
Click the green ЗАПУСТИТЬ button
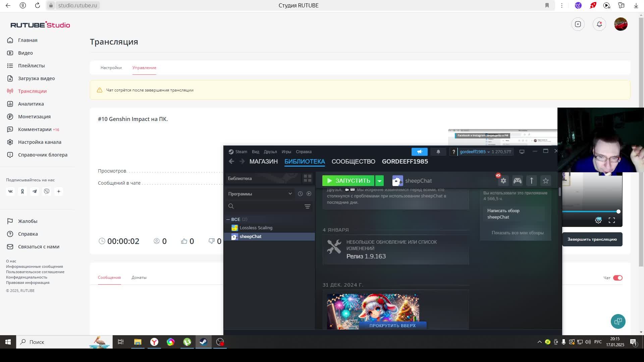click(x=348, y=181)
